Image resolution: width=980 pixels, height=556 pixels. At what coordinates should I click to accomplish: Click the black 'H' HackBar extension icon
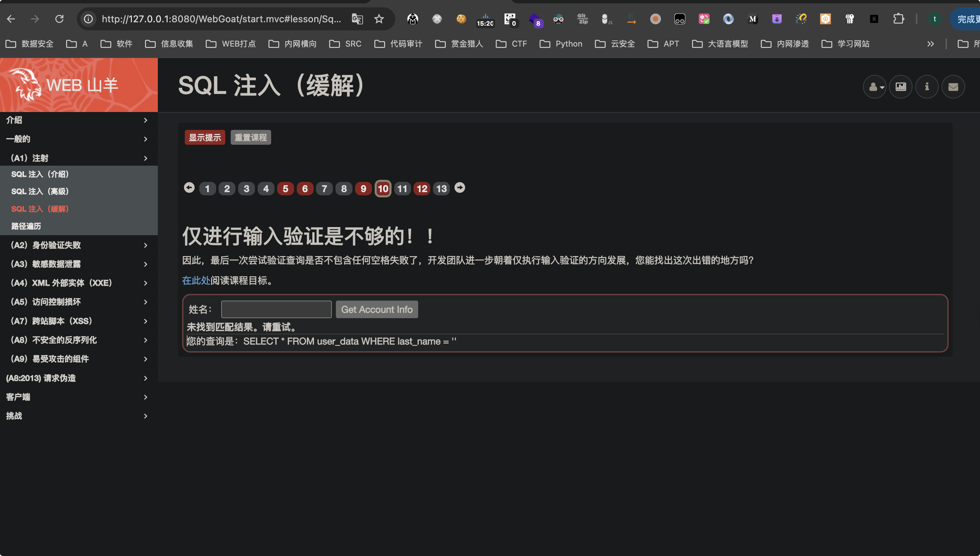coord(874,19)
